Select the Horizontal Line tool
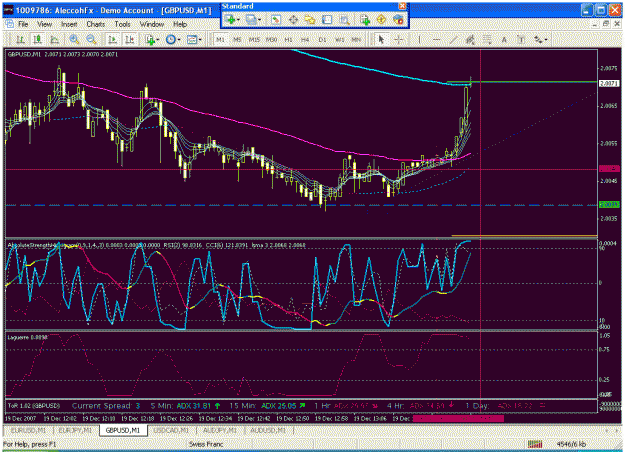 point(436,39)
